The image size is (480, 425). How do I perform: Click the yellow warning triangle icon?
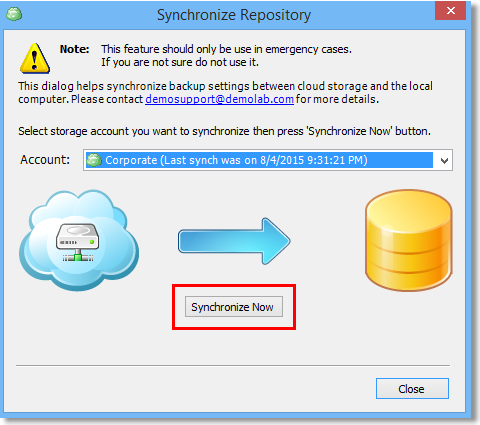pyautogui.click(x=35, y=58)
